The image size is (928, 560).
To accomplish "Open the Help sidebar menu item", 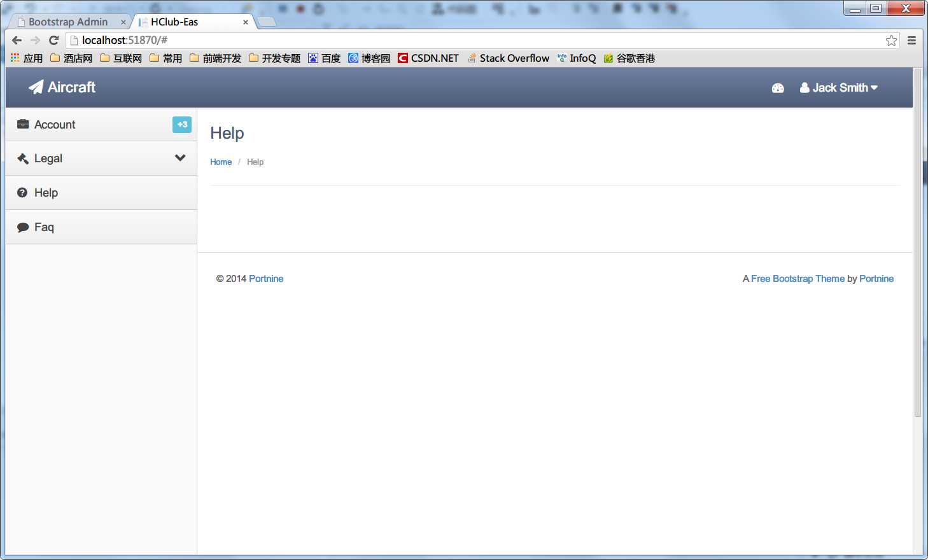I will pos(101,193).
